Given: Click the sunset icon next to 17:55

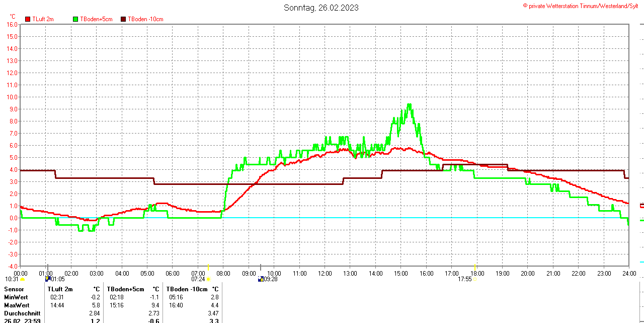Looking at the screenshot, I should pos(475,279).
